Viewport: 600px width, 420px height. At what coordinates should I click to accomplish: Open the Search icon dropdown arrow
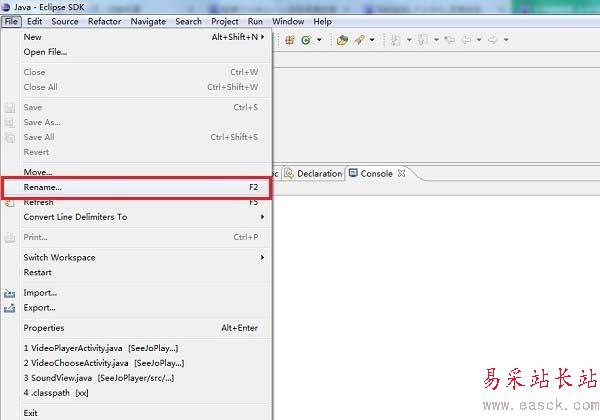(x=372, y=40)
